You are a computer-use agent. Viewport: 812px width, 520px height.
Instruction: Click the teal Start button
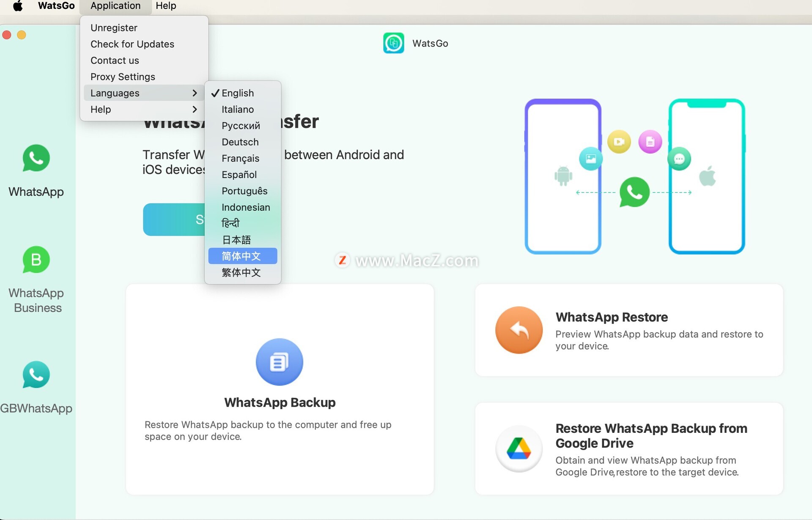(x=174, y=220)
